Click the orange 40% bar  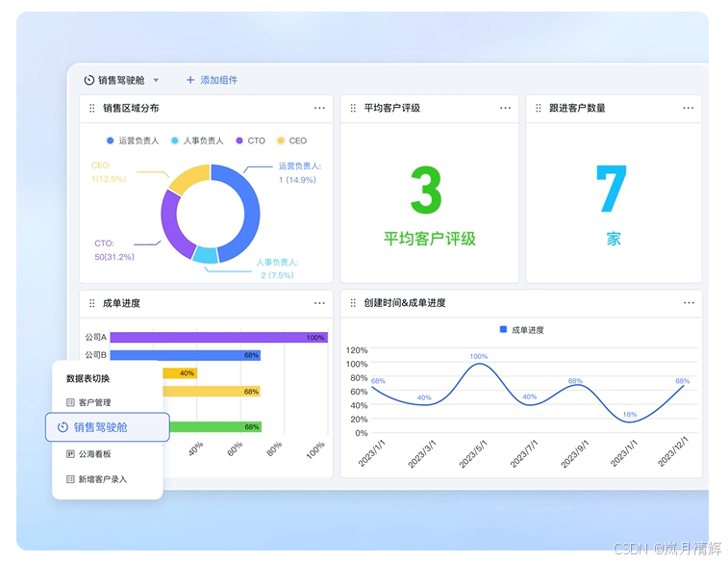point(180,373)
